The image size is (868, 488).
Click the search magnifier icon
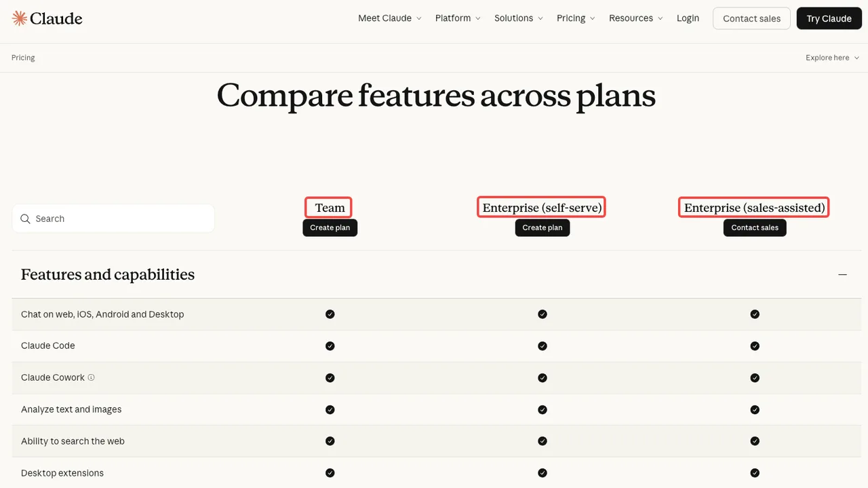(25, 219)
